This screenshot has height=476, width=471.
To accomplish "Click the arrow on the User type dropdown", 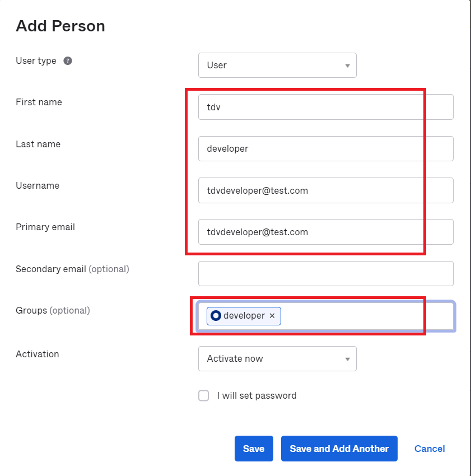I will [347, 66].
